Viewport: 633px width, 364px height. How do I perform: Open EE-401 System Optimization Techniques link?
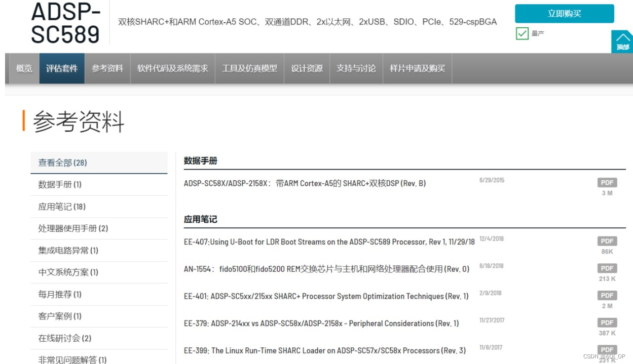point(326,296)
